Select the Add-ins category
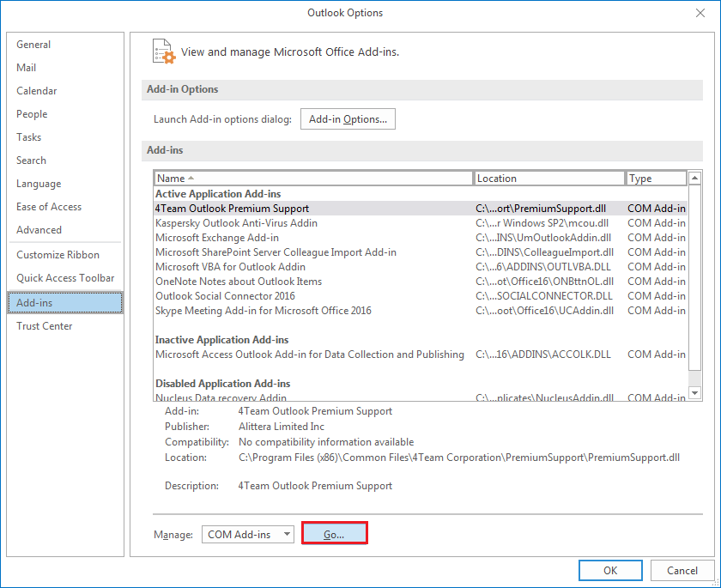The width and height of the screenshot is (721, 588). coord(65,302)
